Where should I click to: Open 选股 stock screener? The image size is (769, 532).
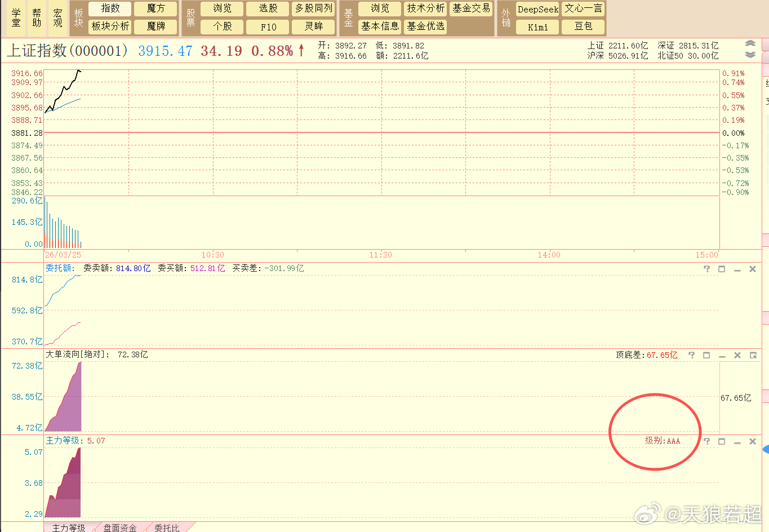268,8
